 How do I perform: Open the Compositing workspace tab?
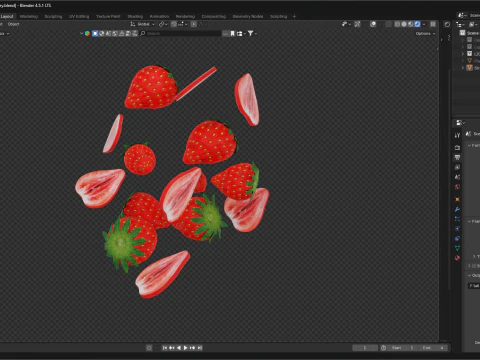214,16
